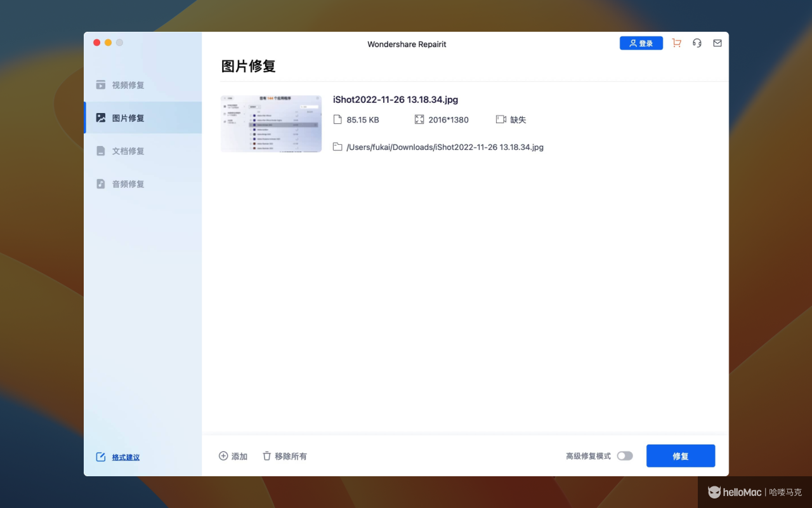Minimize the window with the yellow button

coord(108,43)
